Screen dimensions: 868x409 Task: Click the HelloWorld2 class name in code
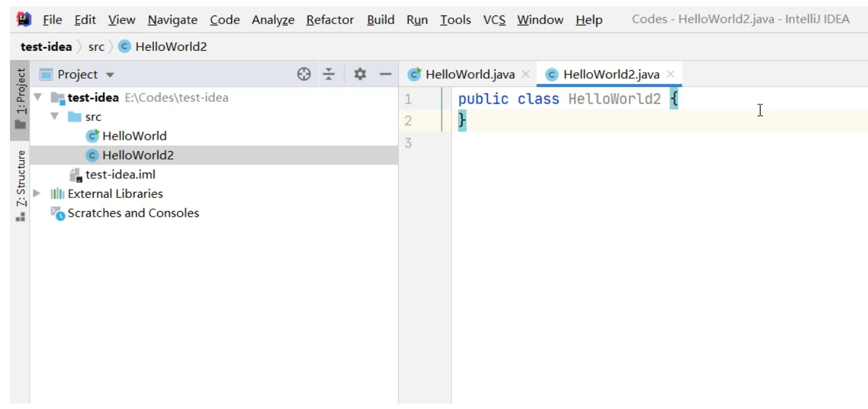pyautogui.click(x=615, y=99)
